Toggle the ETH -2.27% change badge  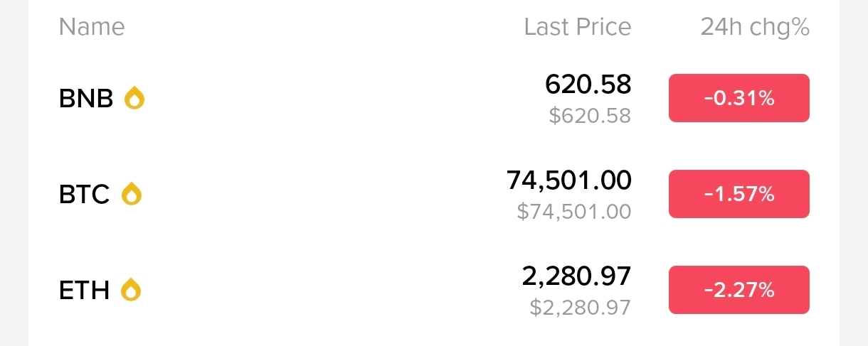click(739, 290)
